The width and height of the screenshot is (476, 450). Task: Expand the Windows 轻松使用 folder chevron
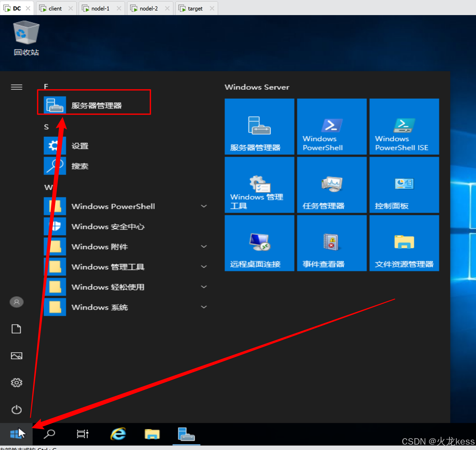[x=204, y=287]
